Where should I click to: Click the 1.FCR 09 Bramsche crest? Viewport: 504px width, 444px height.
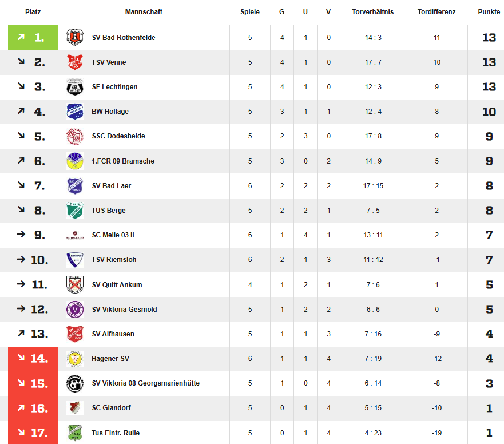pos(75,161)
